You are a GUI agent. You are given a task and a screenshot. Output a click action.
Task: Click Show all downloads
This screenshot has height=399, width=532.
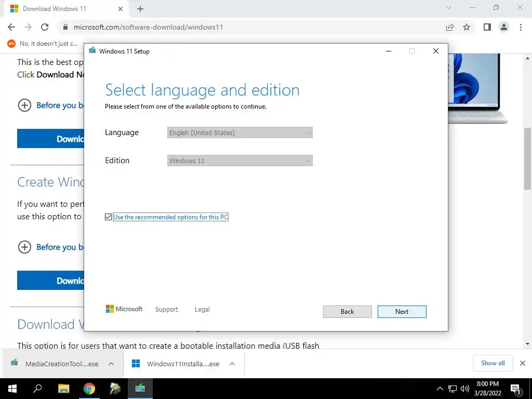pos(493,363)
